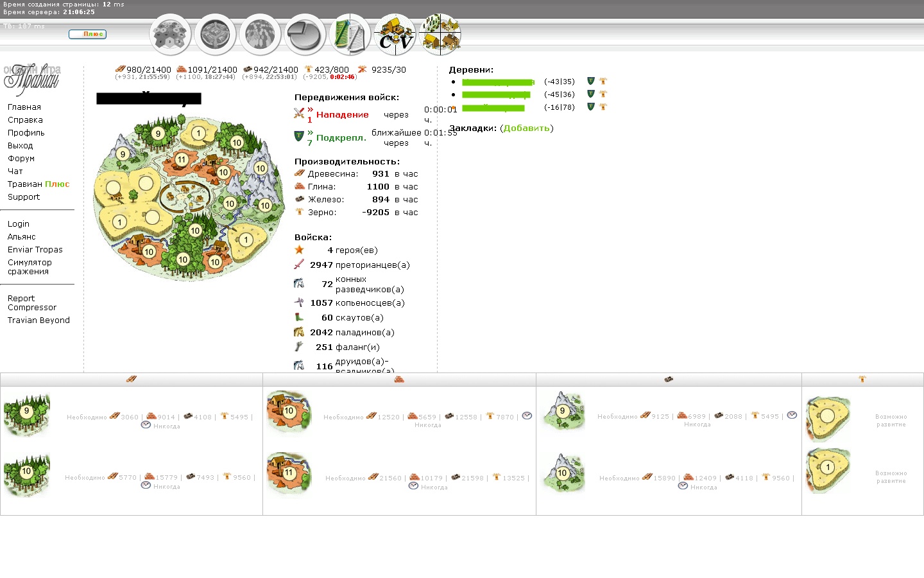Open Нападение incoming attack link
Screen dimensions: 924x578
[x=342, y=114]
